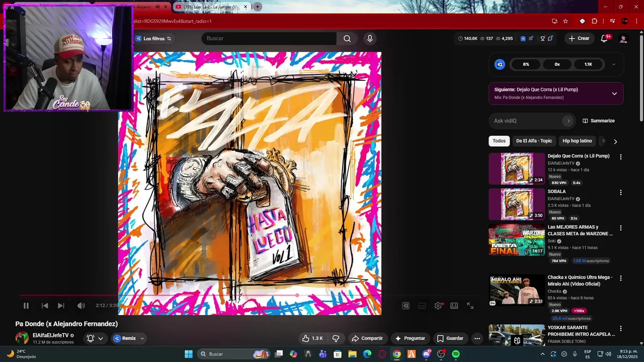Open more actions three-dot menu below video
Image resolution: width=644 pixels, height=362 pixels.
tap(477, 338)
